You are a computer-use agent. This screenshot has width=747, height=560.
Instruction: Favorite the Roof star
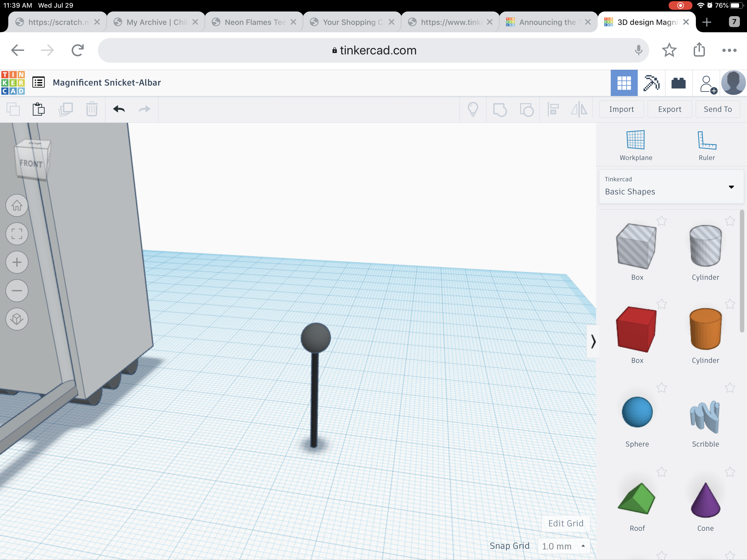(662, 472)
